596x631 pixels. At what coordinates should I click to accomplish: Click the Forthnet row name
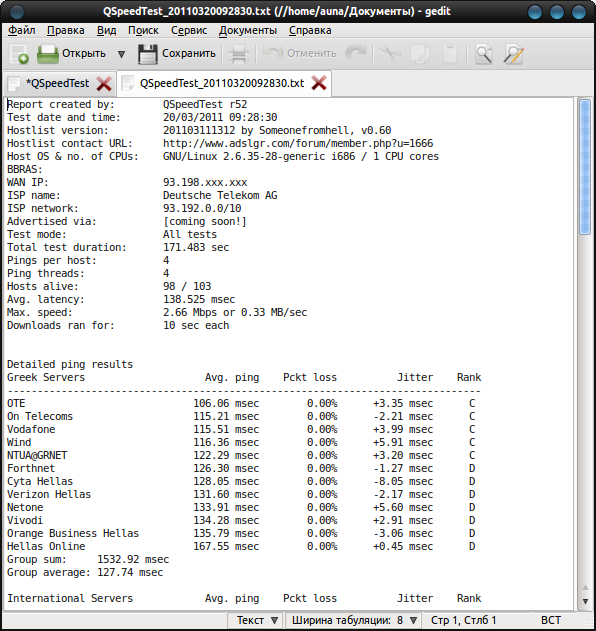point(31,468)
